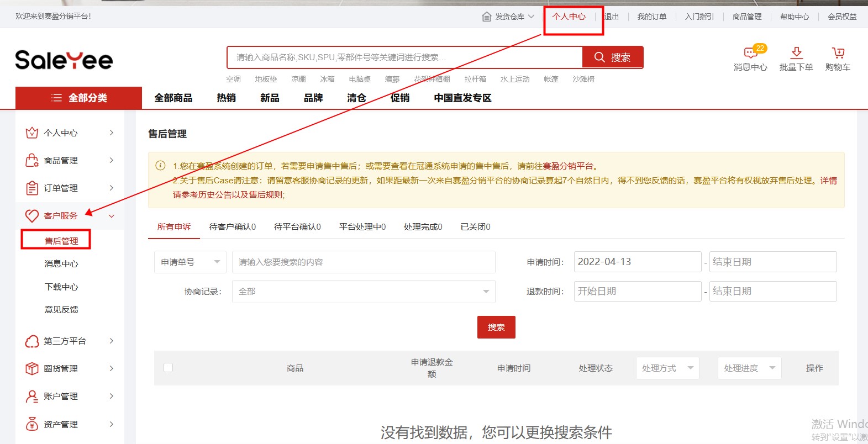Click the 个人中心 crown icon in sidebar
This screenshot has width=868, height=444.
pyautogui.click(x=32, y=133)
